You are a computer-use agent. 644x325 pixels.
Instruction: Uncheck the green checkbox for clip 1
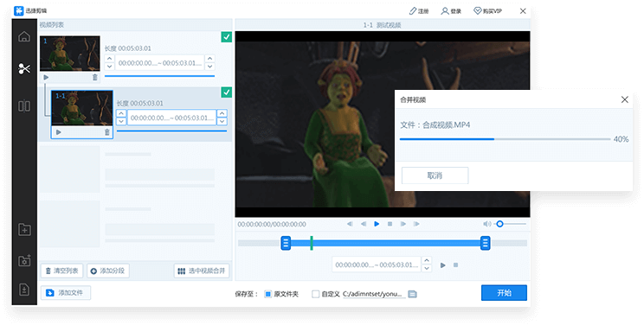click(x=226, y=37)
